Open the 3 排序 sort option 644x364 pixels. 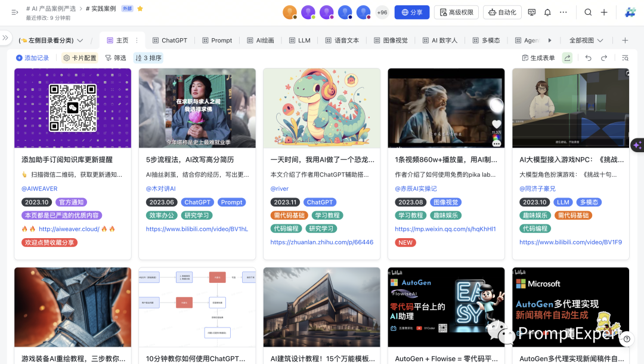(148, 58)
